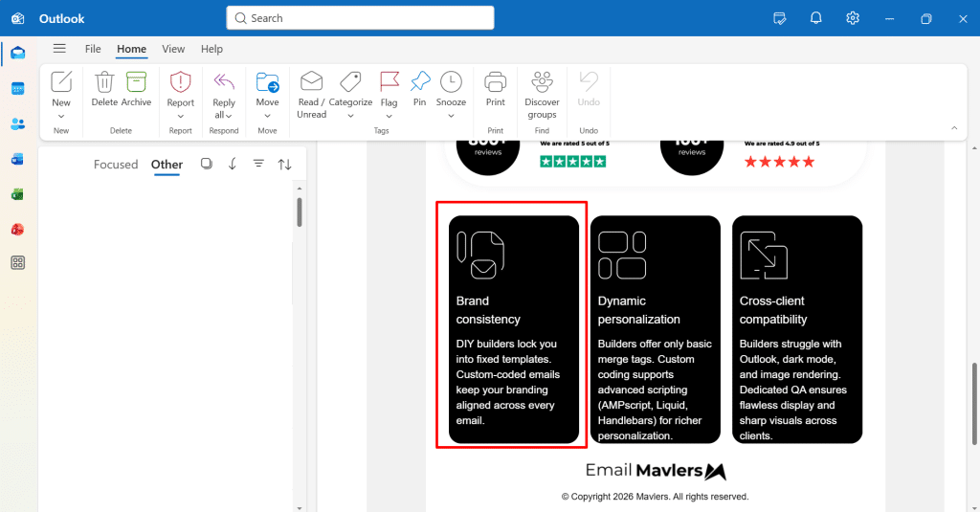
Task: Archive the selected email
Action: point(136,89)
